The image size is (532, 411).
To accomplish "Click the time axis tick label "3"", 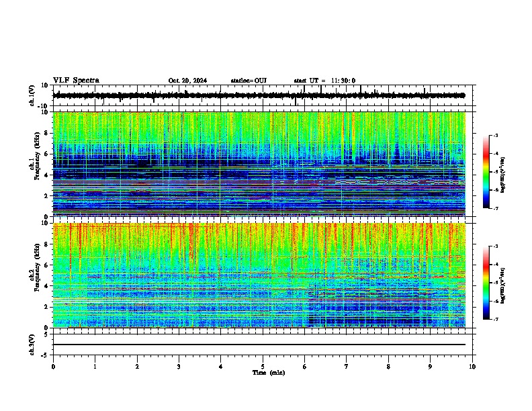I will 179,367.
